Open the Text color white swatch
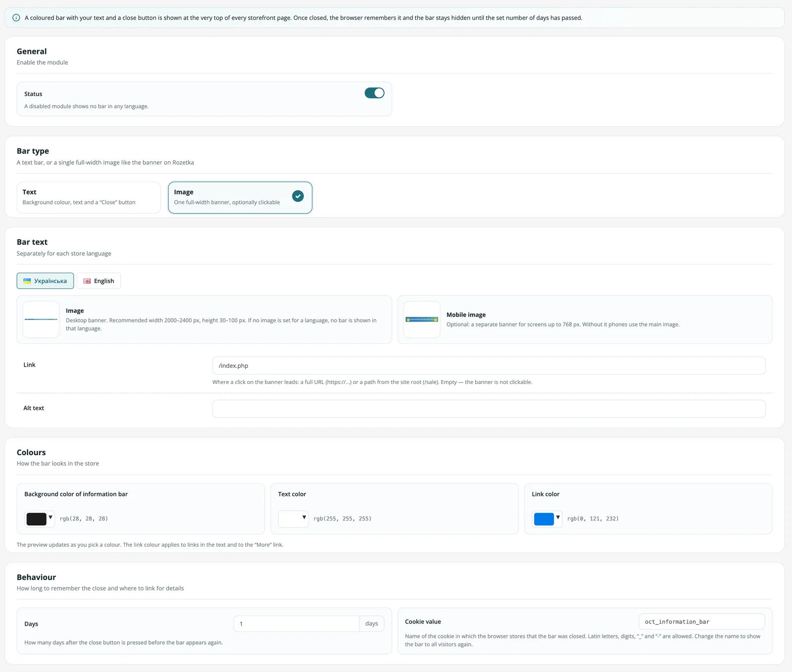Image resolution: width=792 pixels, height=672 pixels. pyautogui.click(x=290, y=519)
